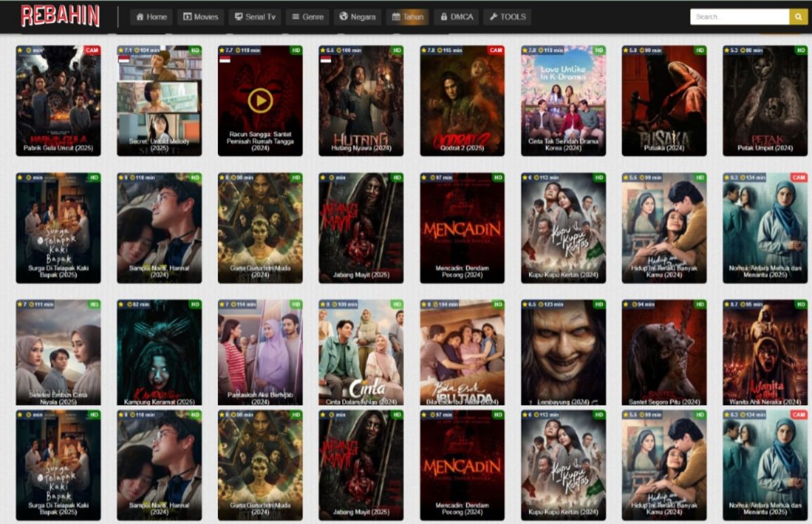
Task: Select the Cinta Tak Seindah Drama Korea poster
Action: [x=563, y=101]
